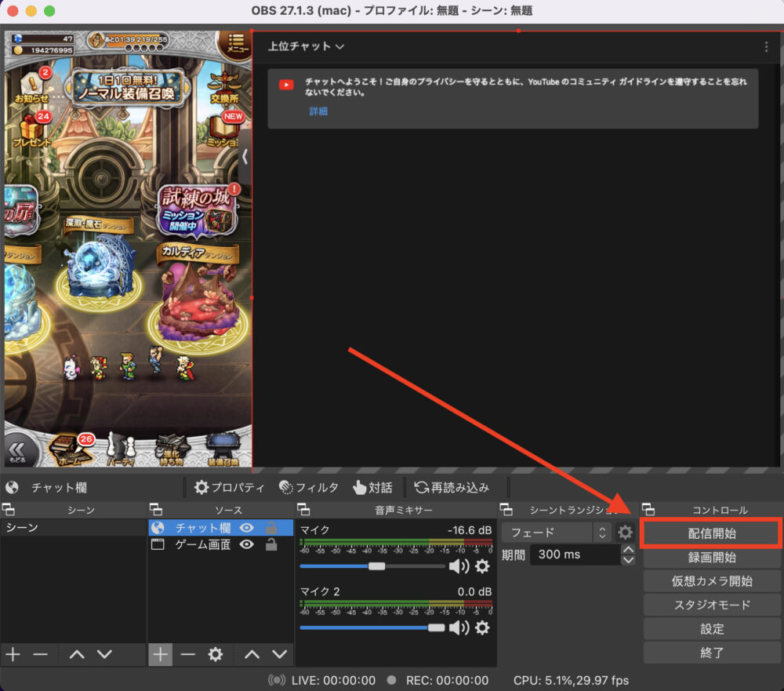
Task: Open the フェード transition type dropdown
Action: [x=556, y=533]
